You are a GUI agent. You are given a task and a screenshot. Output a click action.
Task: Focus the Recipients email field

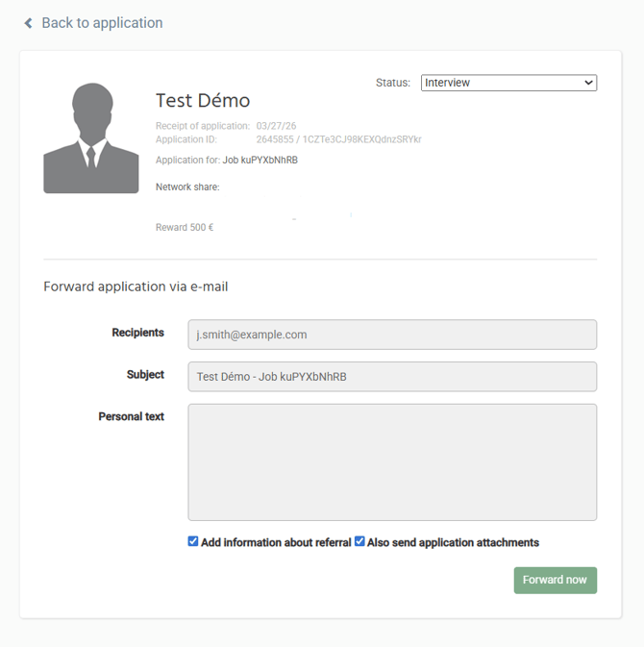pyautogui.click(x=392, y=335)
